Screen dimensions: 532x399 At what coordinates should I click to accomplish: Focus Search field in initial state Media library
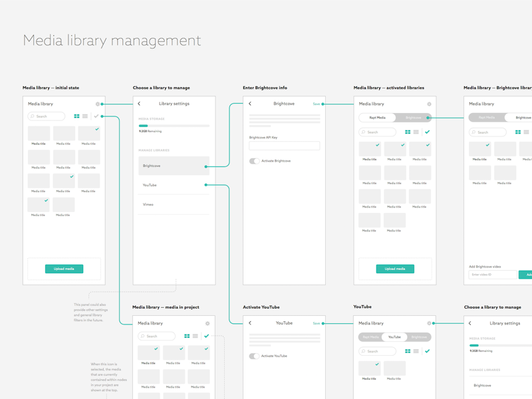point(46,116)
